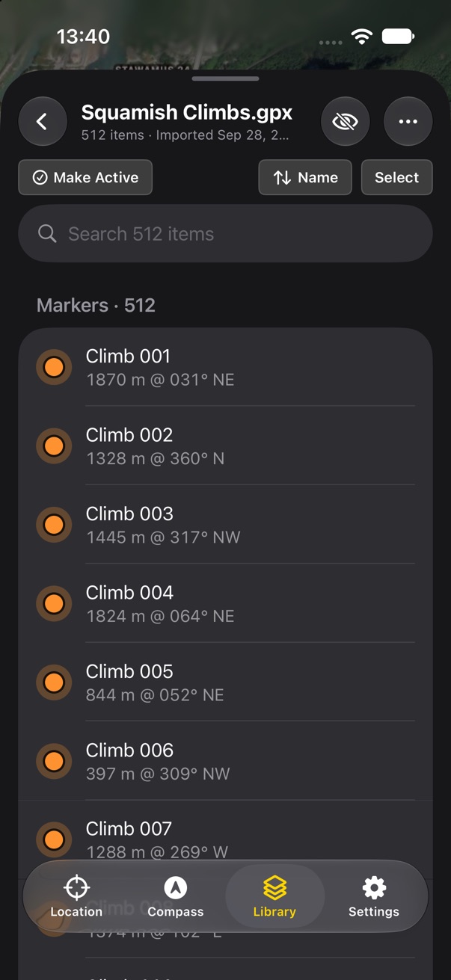This screenshot has height=980, width=451.
Task: Open the three-dot more options menu
Action: pos(408,121)
